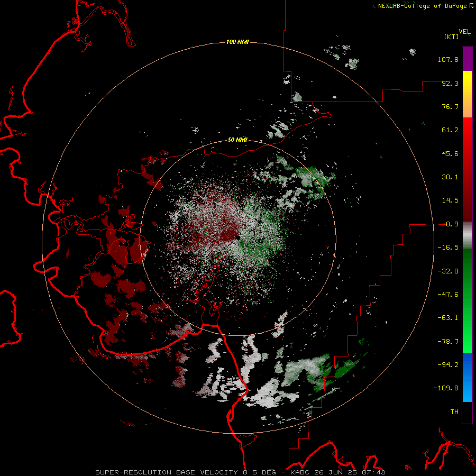The width and height of the screenshot is (476, 476).
Task: Click the 100 NMI range ring label
Action: 237,42
